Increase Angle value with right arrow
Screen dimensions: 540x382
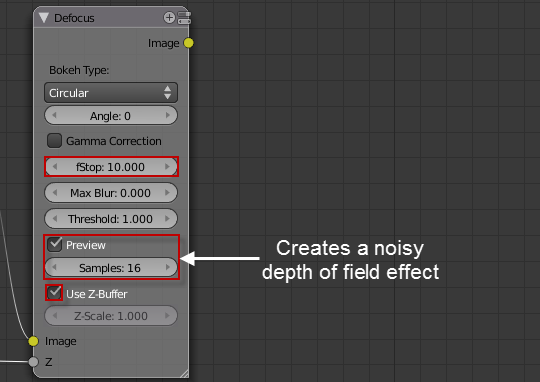168,115
